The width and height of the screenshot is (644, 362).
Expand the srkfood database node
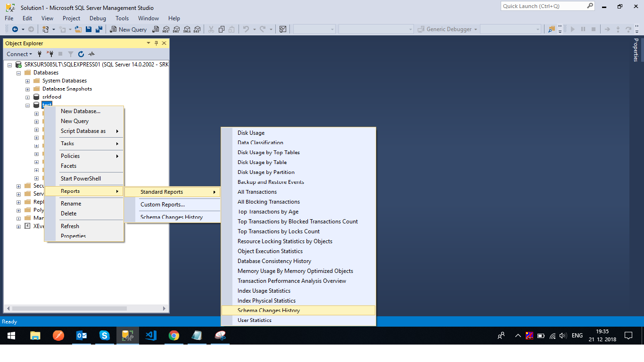27,97
